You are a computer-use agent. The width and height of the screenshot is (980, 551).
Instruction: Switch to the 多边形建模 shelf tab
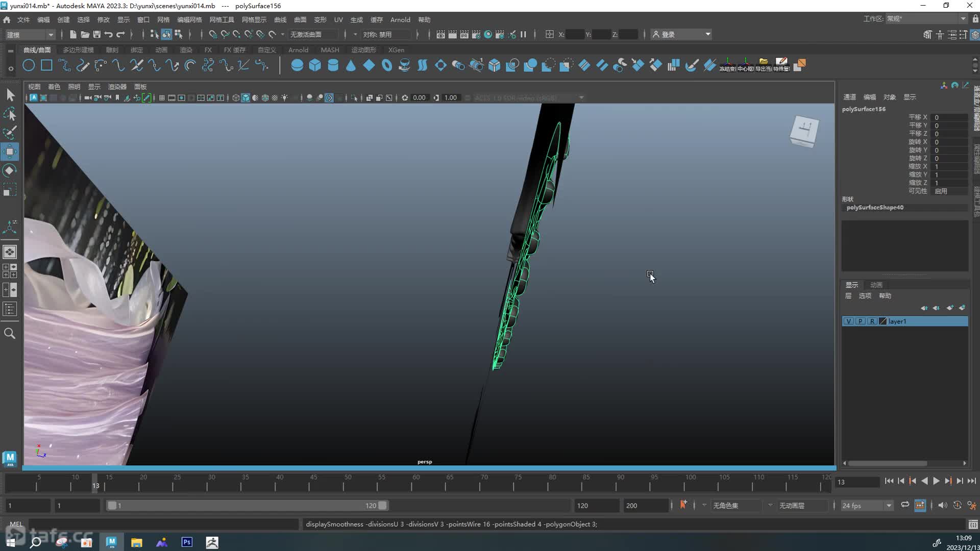point(78,50)
